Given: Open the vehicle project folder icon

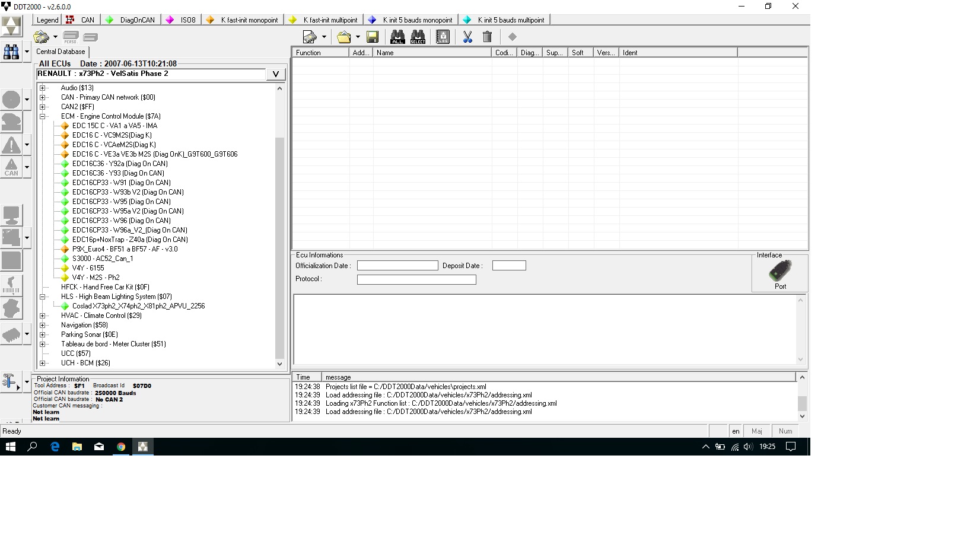Looking at the screenshot, I should [x=42, y=37].
